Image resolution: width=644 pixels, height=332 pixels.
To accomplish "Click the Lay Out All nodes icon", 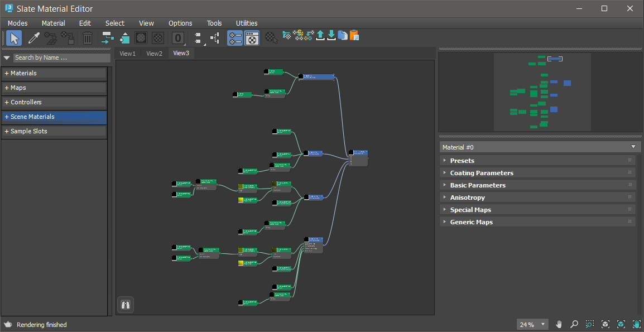I will tap(198, 38).
